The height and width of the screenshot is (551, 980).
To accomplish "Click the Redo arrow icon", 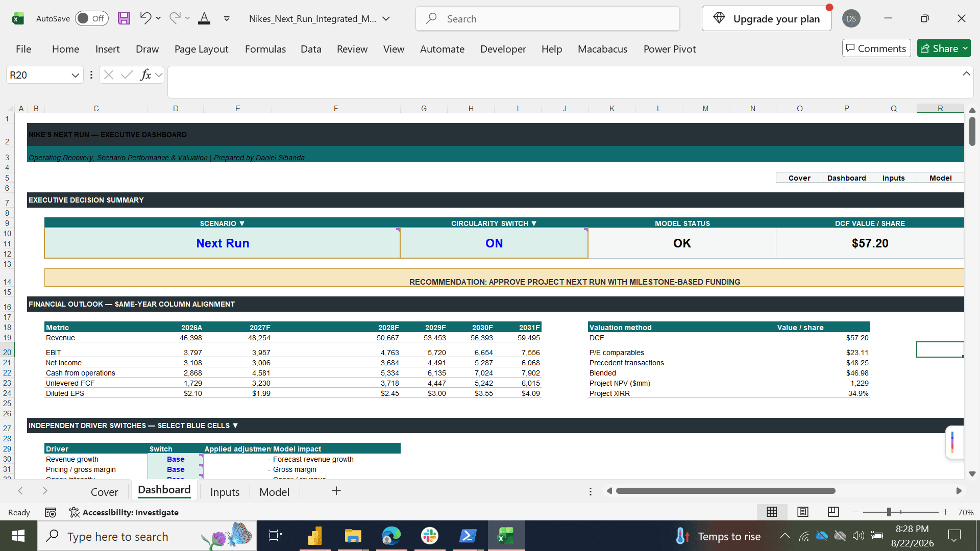I will pyautogui.click(x=175, y=19).
